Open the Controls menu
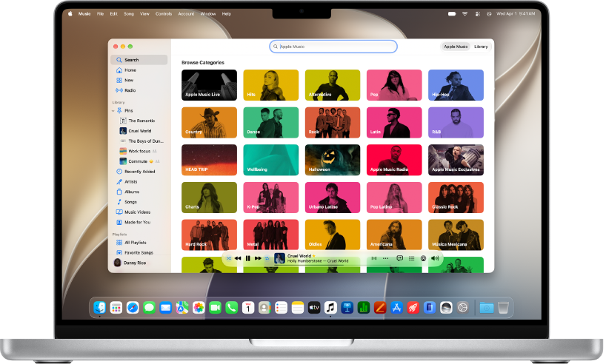 coord(164,14)
